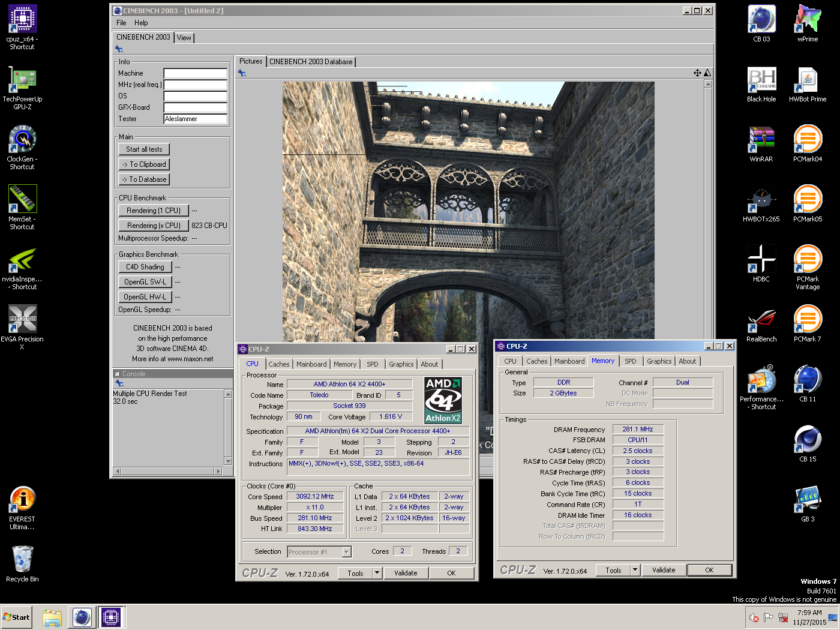Select the Mainboard tab in left CPU-Z
This screenshot has height=630, width=840.
pyautogui.click(x=312, y=364)
